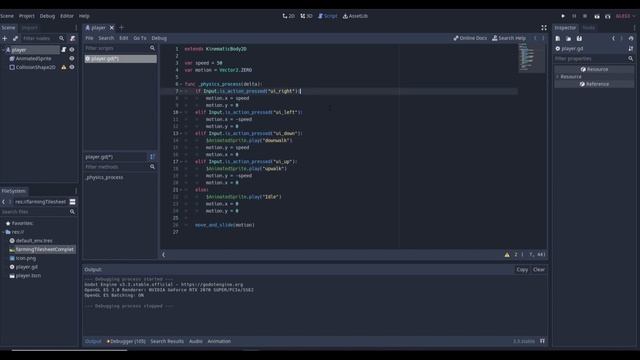
Task: Stop the running scene
Action: tap(585, 16)
